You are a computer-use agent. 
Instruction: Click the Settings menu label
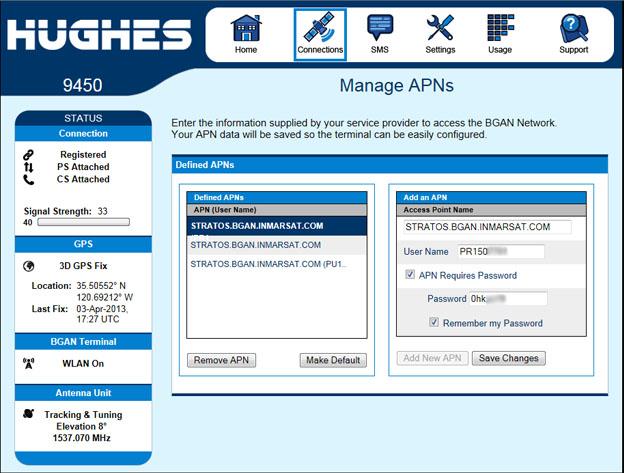pos(440,50)
